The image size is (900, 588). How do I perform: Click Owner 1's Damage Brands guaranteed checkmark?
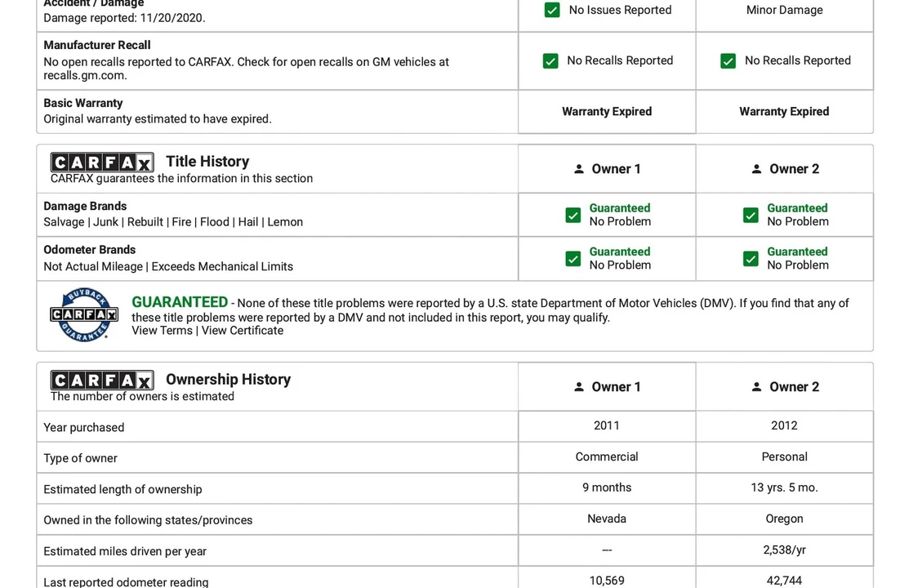[573, 216]
